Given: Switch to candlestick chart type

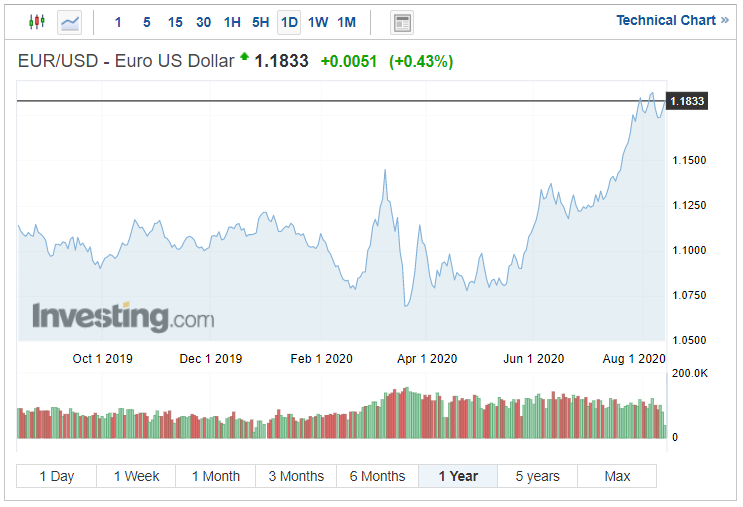Looking at the screenshot, I should tap(37, 21).
